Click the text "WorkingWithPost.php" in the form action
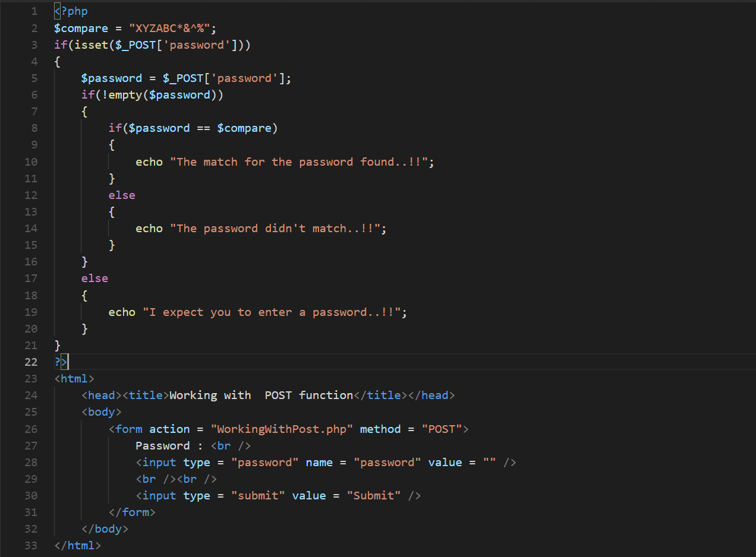 [281, 429]
